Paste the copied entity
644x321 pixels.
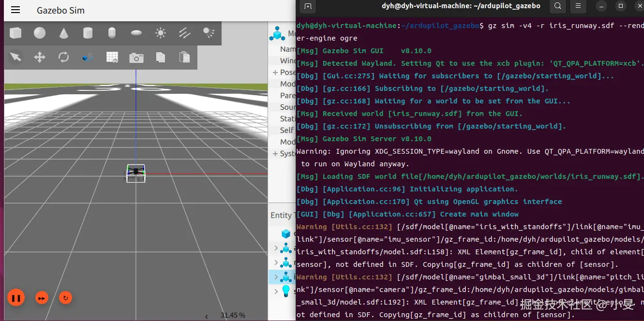tap(184, 58)
